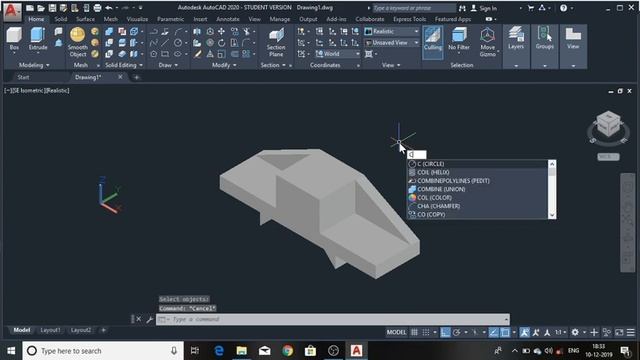Toggle grid display in status bar
The height and width of the screenshot is (360, 640).
[414, 332]
